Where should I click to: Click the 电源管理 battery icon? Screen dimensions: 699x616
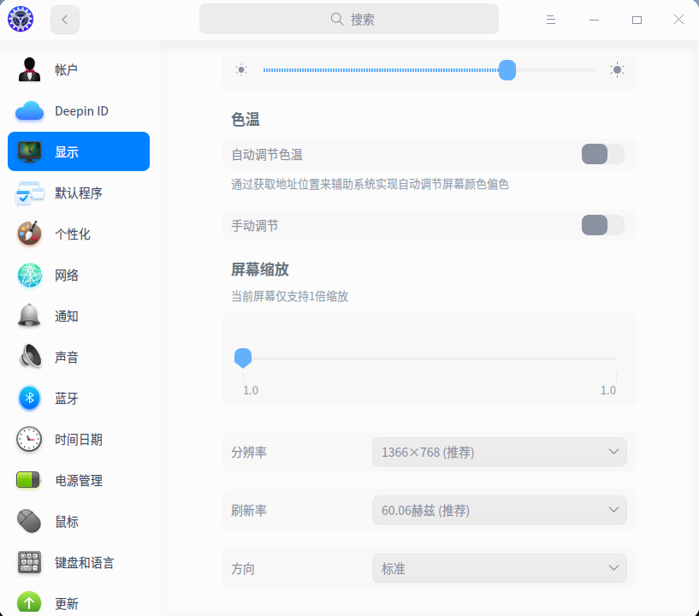28,480
